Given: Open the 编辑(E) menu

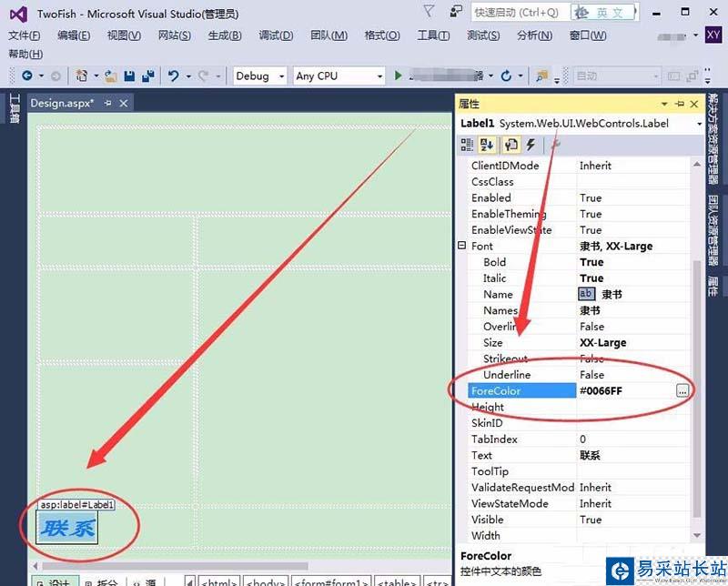Looking at the screenshot, I should coord(74,35).
